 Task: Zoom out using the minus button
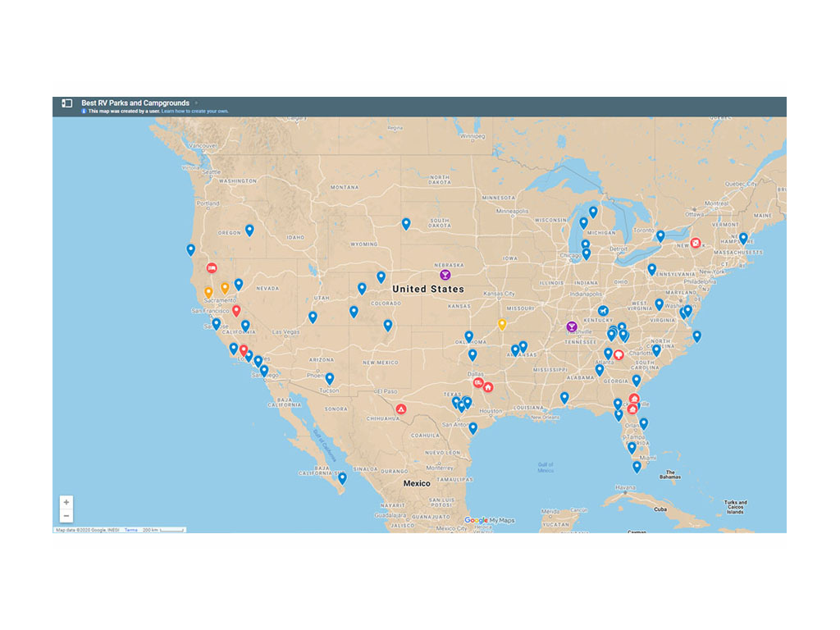(x=66, y=515)
